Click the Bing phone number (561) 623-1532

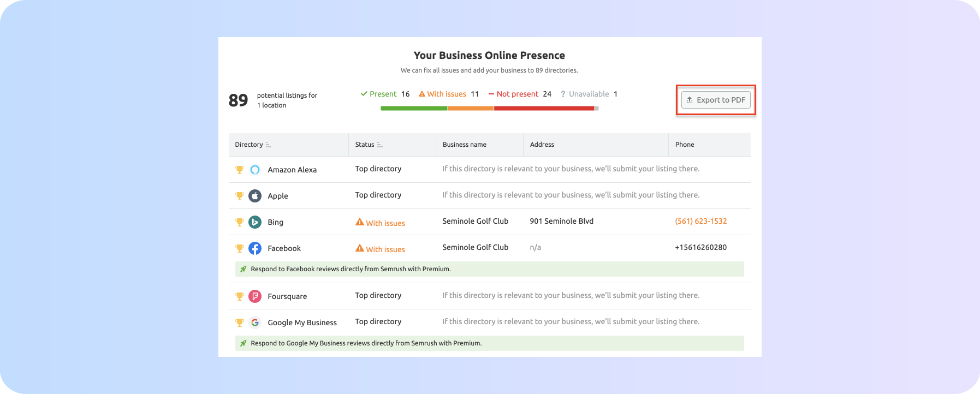700,221
